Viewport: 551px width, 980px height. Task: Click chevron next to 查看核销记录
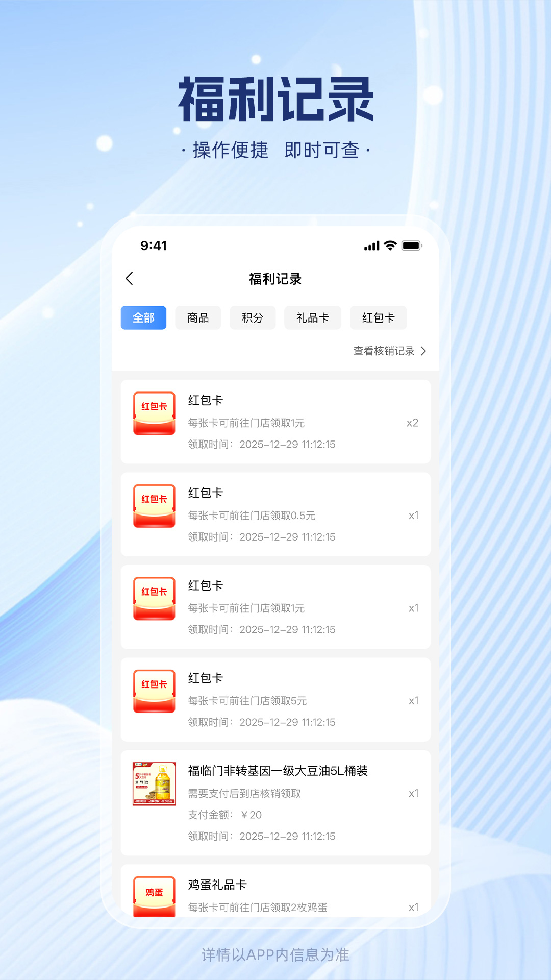click(423, 351)
